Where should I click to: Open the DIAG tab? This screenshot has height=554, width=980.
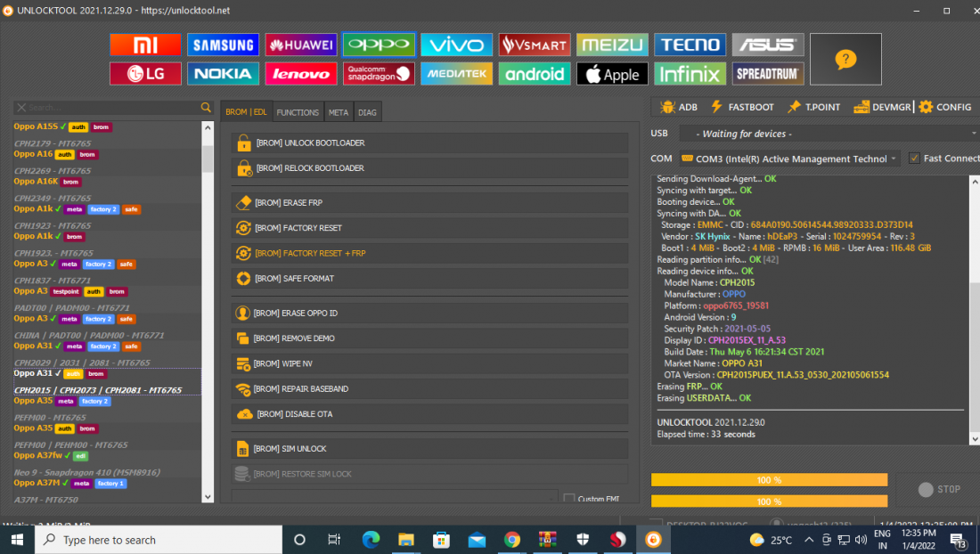tap(367, 112)
